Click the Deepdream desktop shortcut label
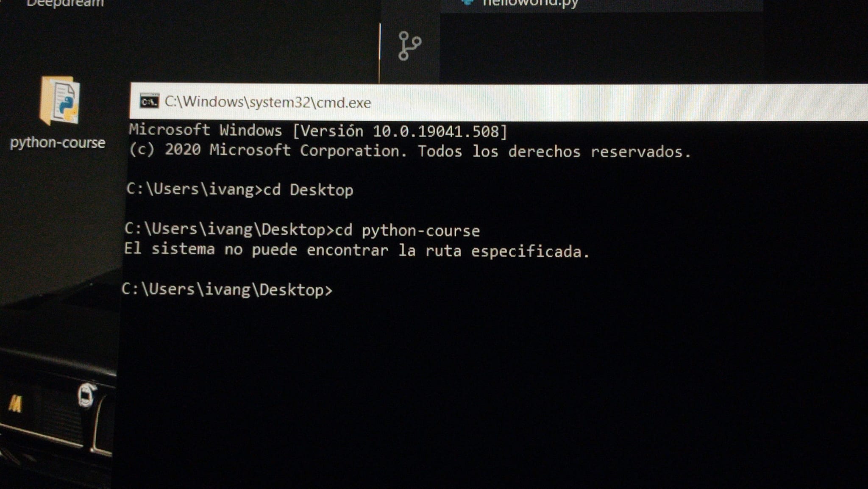The image size is (868, 489). (x=65, y=3)
